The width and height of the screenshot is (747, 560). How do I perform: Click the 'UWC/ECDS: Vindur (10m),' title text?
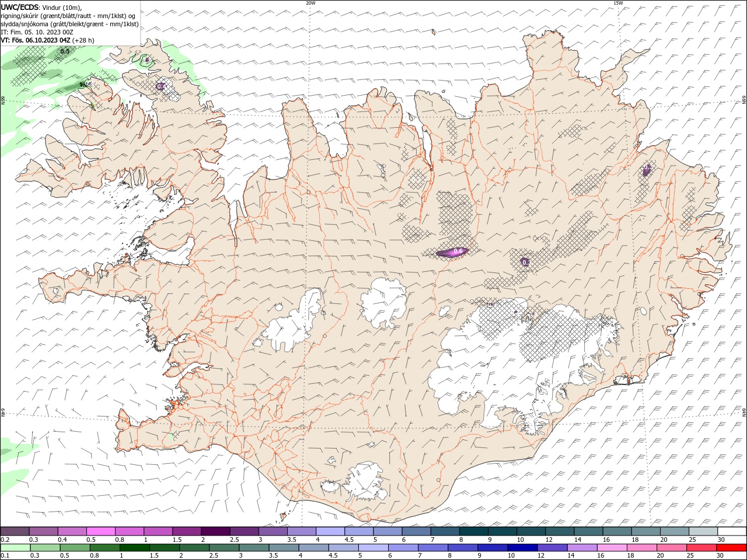pyautogui.click(x=41, y=7)
